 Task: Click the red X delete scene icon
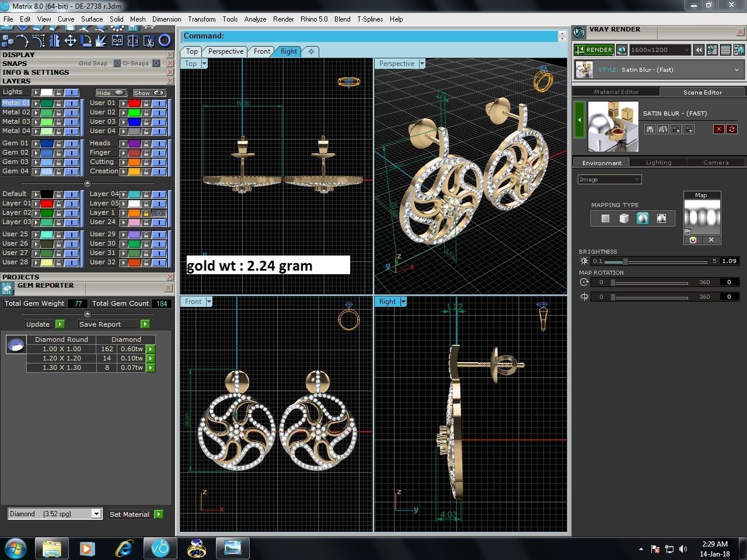click(719, 129)
